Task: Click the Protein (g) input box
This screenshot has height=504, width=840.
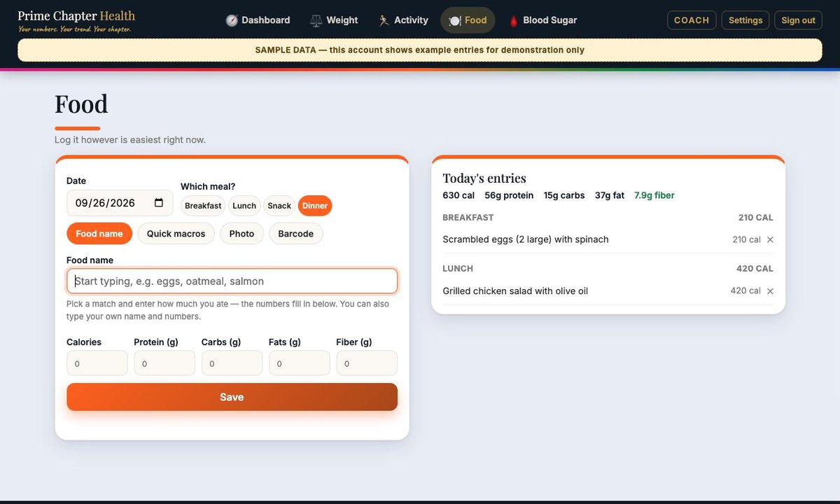Action: pyautogui.click(x=164, y=363)
